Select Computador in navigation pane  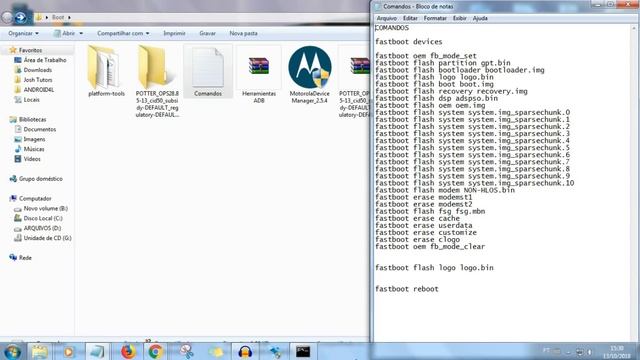coord(31,199)
